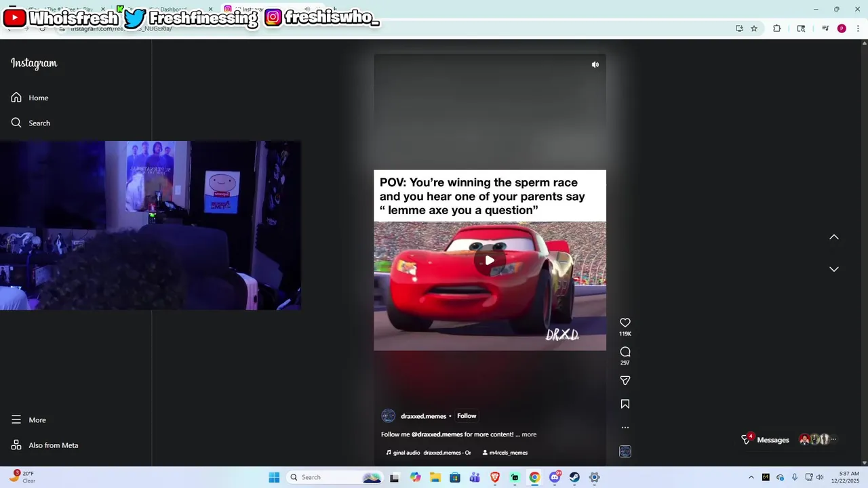Open the original audio link under caption
This screenshot has height=488, width=868.
(x=429, y=453)
